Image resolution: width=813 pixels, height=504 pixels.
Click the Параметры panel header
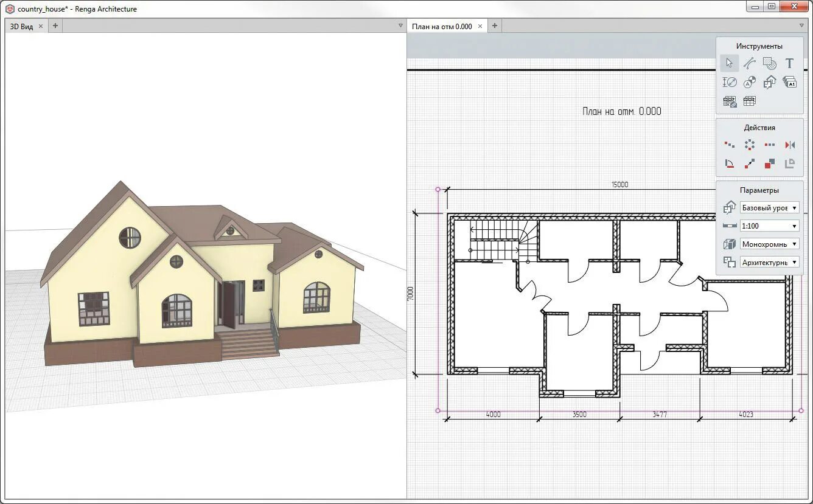(759, 190)
